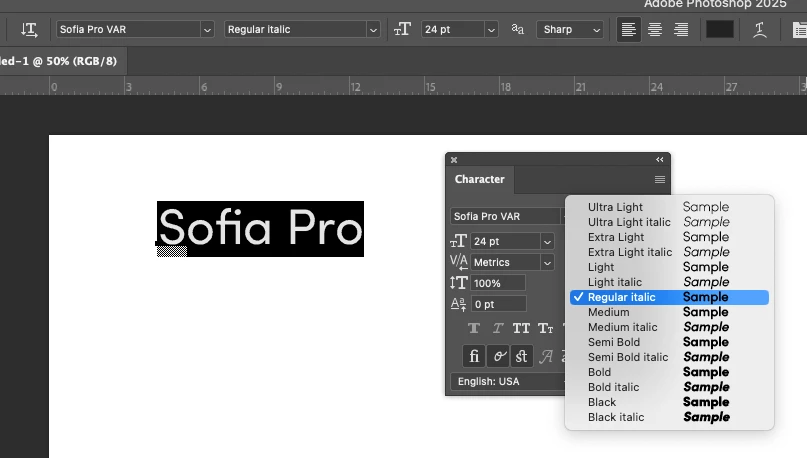Open the English: USA language dropdown
The width and height of the screenshot is (807, 458).
pyautogui.click(x=508, y=381)
